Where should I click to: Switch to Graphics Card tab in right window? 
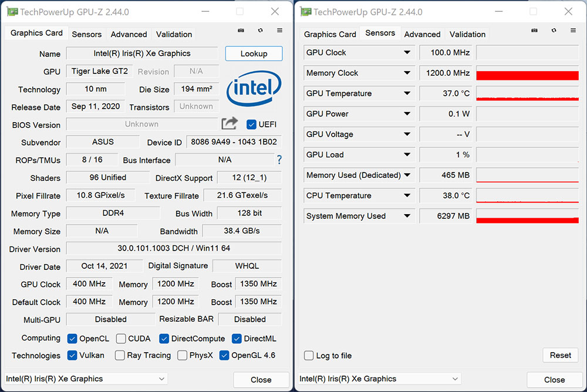point(330,34)
